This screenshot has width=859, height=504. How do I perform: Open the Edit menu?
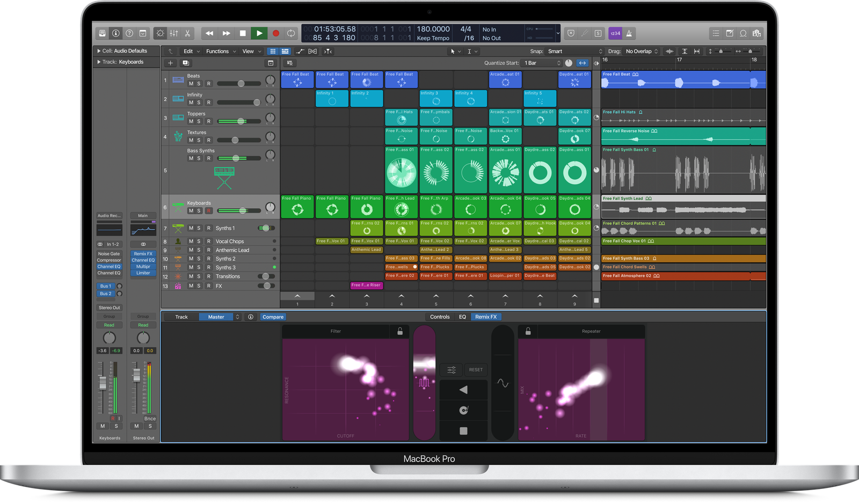tap(191, 52)
